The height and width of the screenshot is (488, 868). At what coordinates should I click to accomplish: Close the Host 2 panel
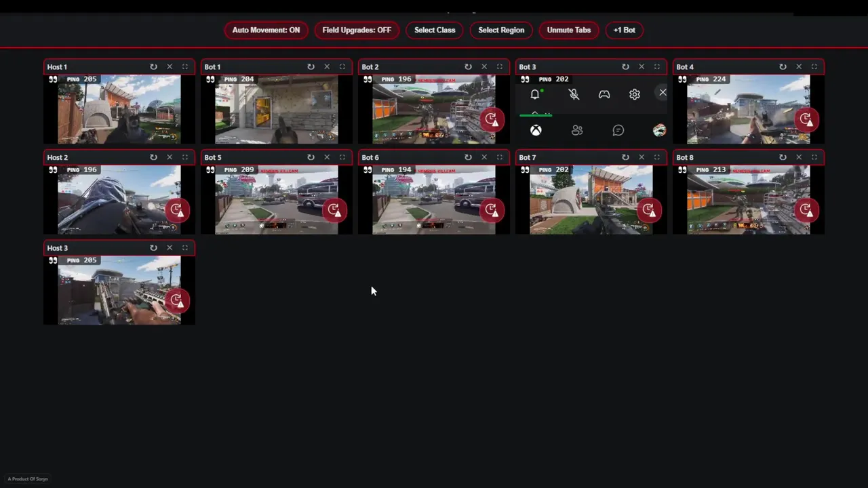(170, 157)
